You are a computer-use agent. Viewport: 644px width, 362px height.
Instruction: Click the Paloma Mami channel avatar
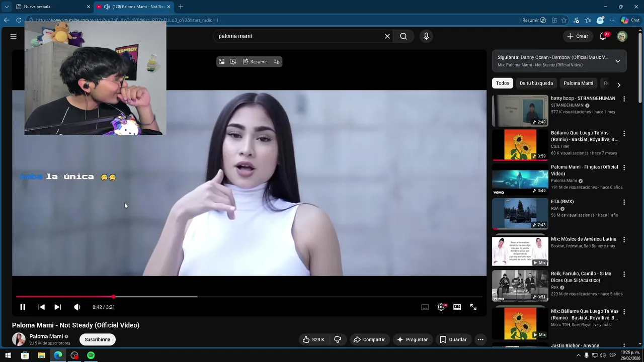(19, 339)
